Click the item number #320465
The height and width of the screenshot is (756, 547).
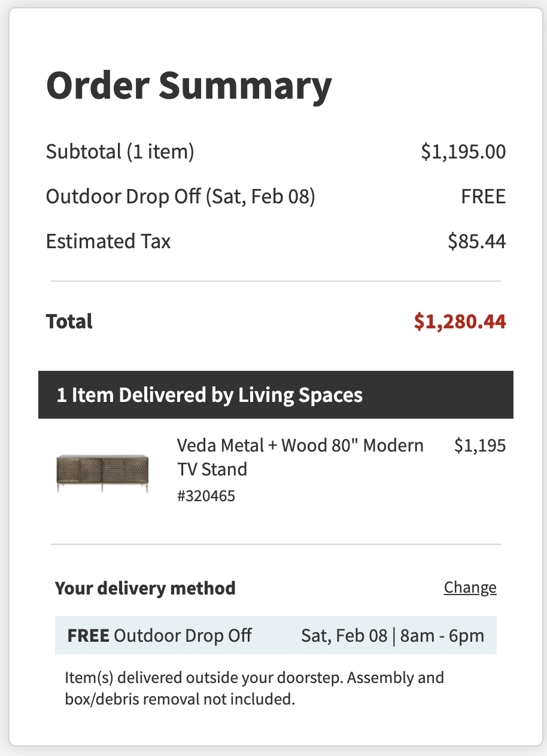(x=206, y=496)
